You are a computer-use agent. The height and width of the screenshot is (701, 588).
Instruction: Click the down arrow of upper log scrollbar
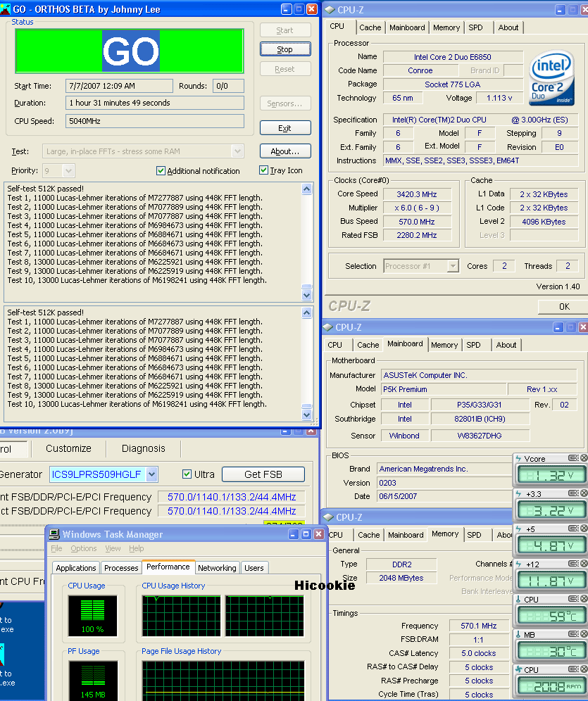[x=306, y=294]
